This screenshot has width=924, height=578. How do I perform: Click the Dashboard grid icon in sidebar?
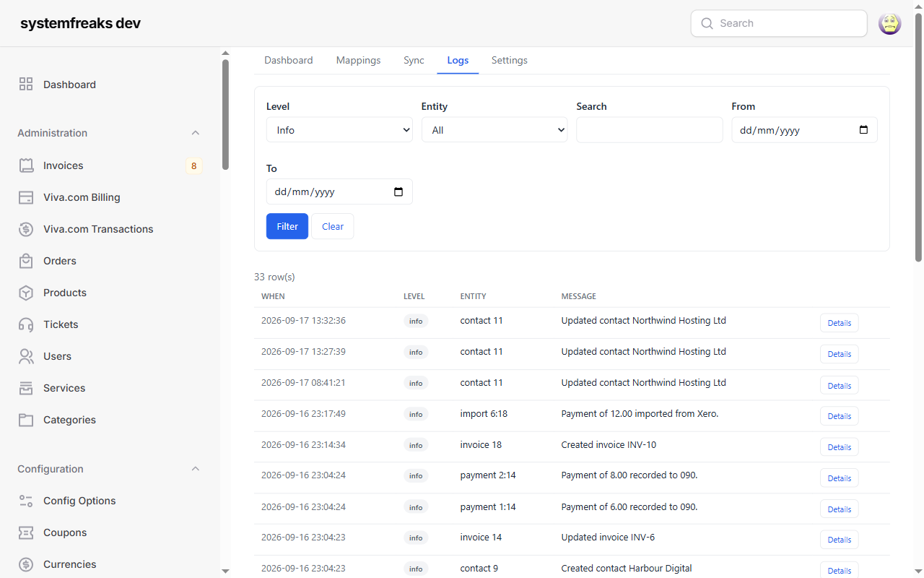26,85
